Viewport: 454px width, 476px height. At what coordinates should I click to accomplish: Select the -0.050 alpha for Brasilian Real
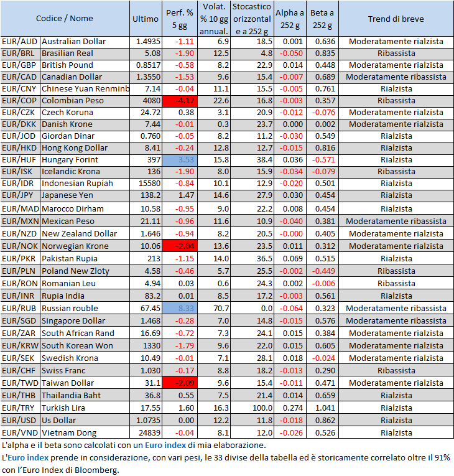coord(290,54)
